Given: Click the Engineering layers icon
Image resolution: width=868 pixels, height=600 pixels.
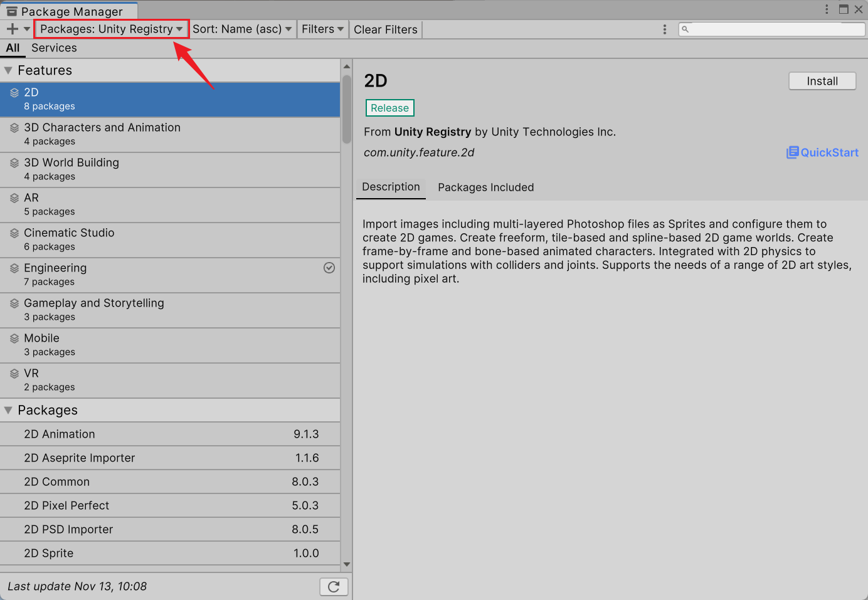Looking at the screenshot, I should (x=14, y=268).
